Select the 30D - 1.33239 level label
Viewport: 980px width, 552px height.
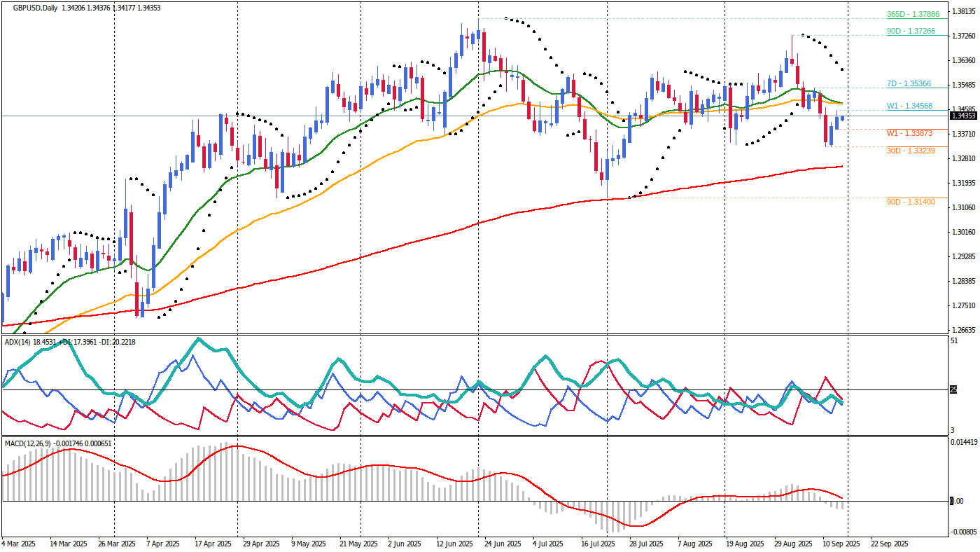click(911, 151)
